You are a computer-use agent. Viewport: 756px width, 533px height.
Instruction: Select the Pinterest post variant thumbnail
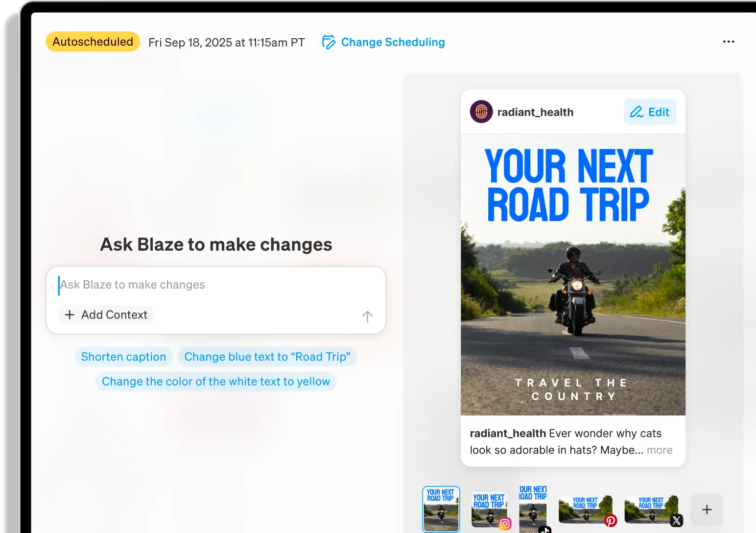tap(586, 510)
